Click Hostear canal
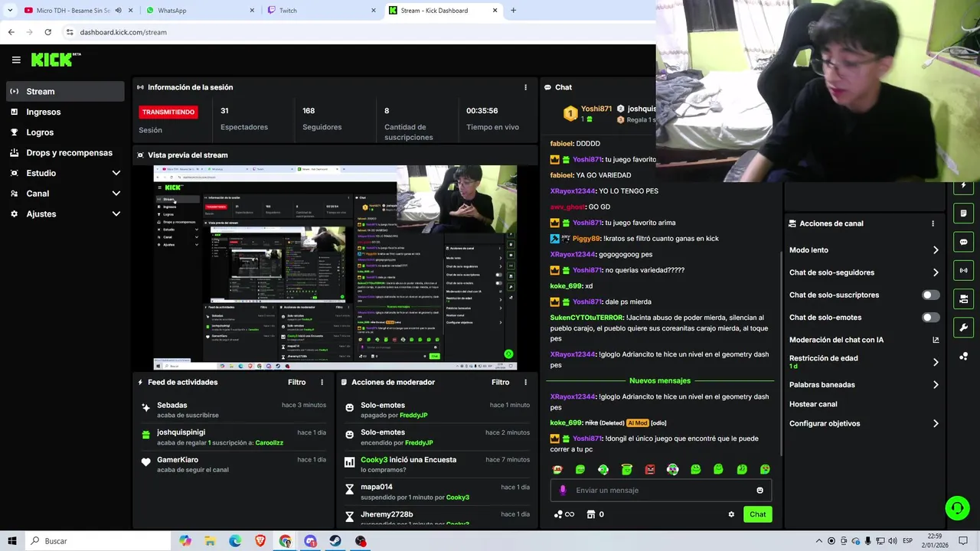 pyautogui.click(x=813, y=404)
